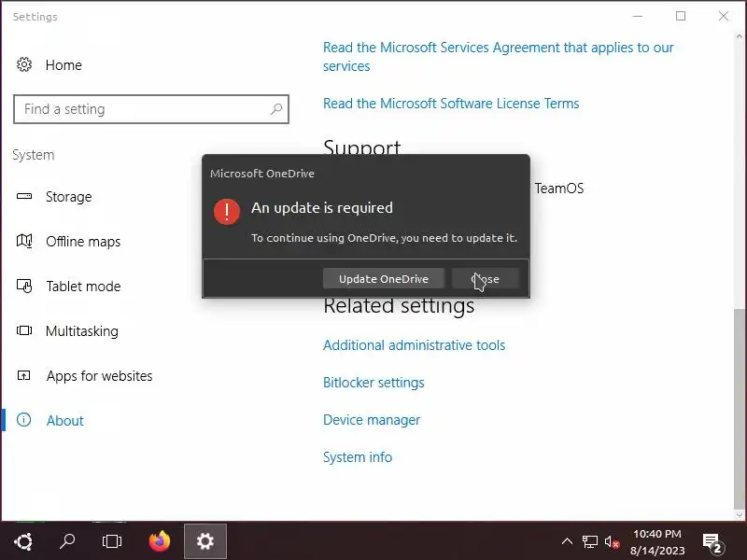The width and height of the screenshot is (747, 560).
Task: Click the scrollbar up arrow
Action: tap(739, 36)
